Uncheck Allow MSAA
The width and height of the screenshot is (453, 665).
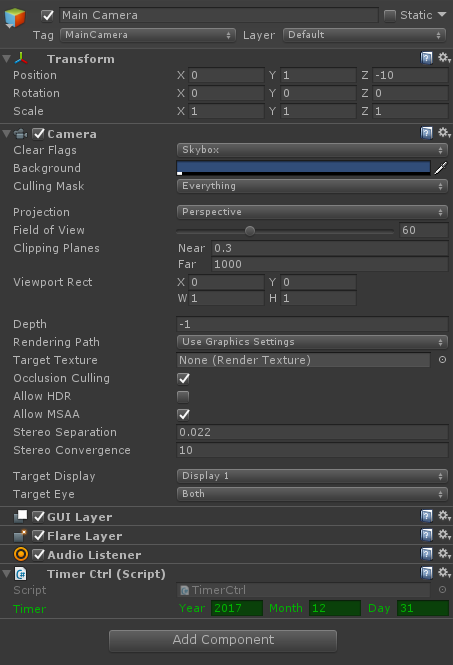tap(183, 414)
